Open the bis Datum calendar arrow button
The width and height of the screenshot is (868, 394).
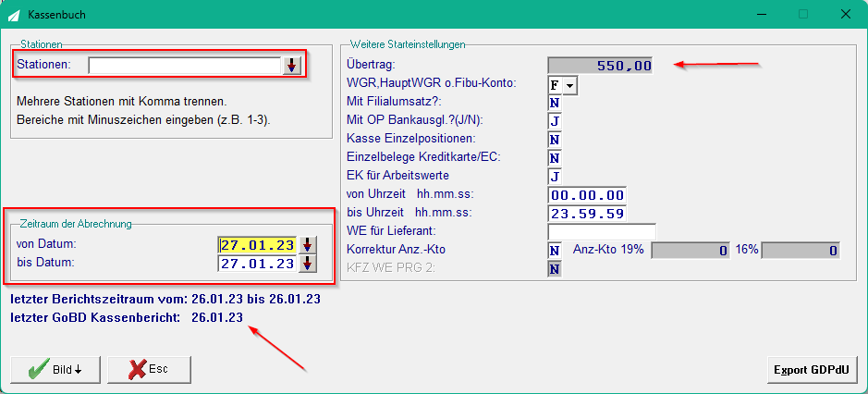point(307,264)
